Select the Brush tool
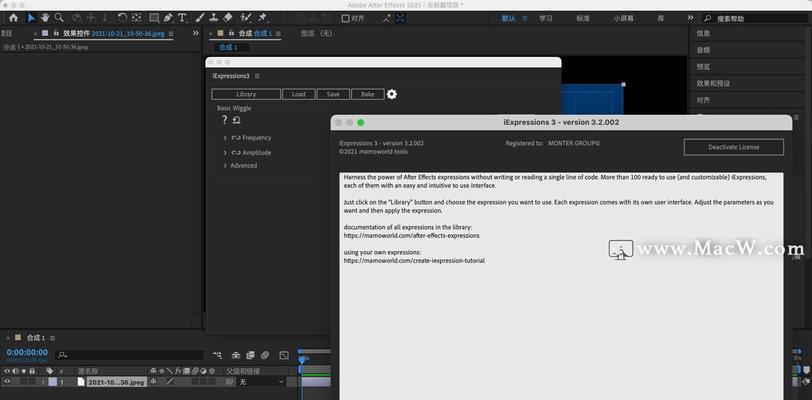 coord(200,18)
